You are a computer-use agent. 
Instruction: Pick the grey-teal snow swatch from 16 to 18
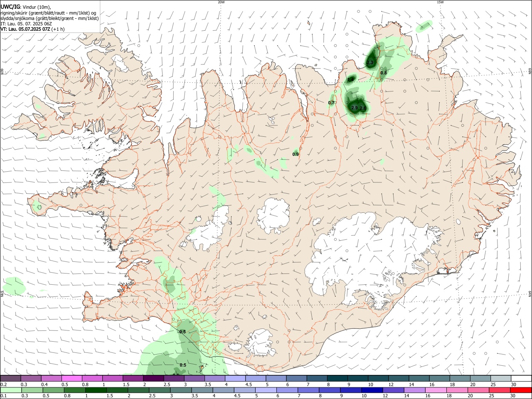pyautogui.click(x=440, y=378)
